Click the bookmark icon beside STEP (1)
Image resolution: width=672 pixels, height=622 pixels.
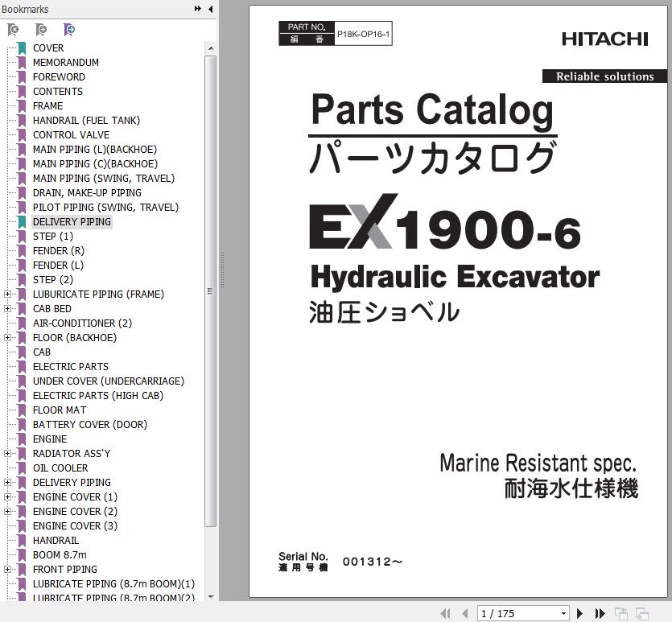click(x=22, y=237)
